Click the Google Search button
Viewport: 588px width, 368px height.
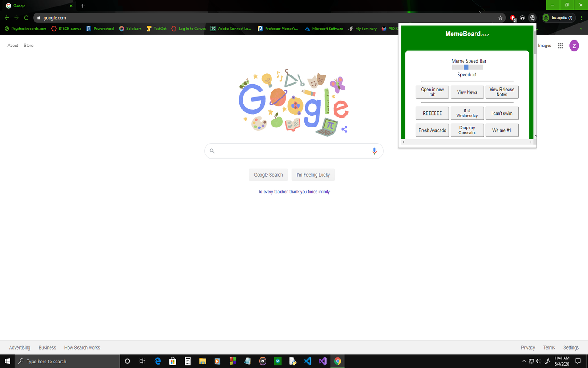pos(268,175)
